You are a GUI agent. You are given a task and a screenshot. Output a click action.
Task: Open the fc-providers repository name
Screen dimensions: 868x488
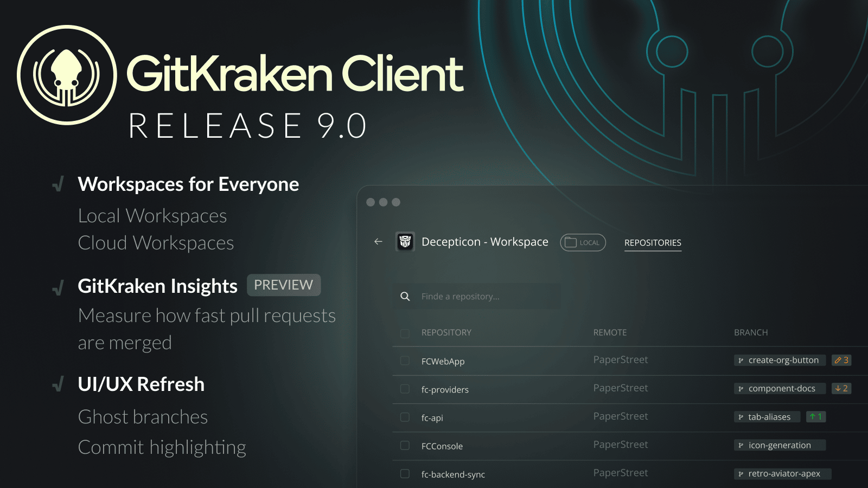click(445, 390)
